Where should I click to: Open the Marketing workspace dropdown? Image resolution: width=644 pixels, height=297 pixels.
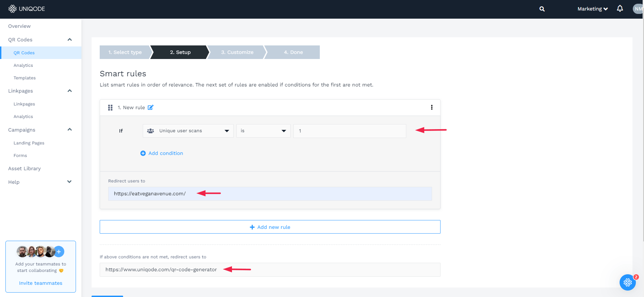tap(592, 9)
